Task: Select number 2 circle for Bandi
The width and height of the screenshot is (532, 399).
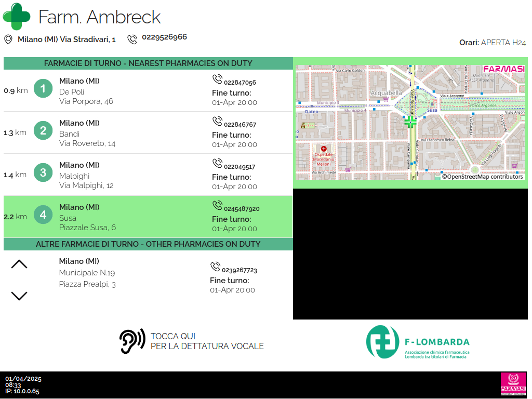Action: (x=43, y=131)
